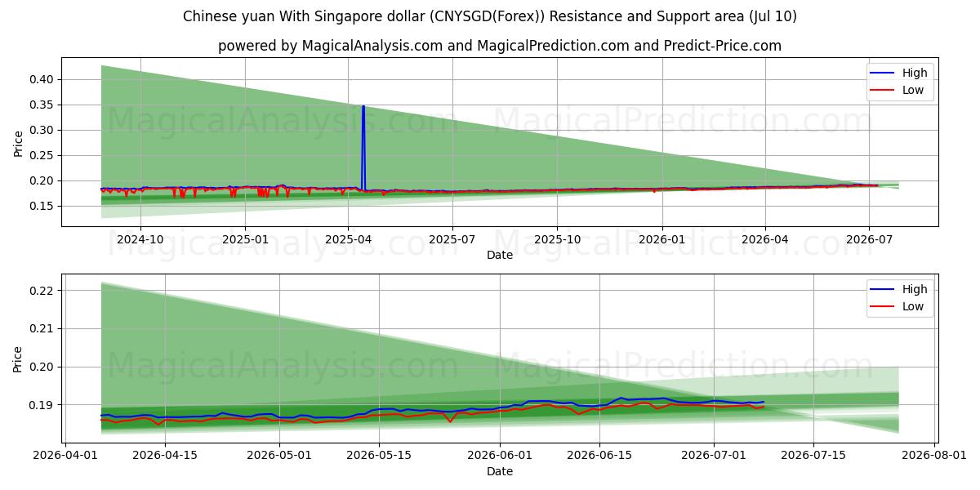Click the 2026-04-15 date tick label
This screenshot has height=490, width=980.
(x=165, y=456)
